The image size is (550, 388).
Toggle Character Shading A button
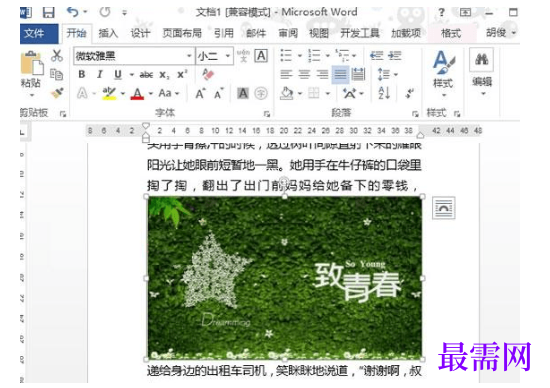[x=243, y=93]
